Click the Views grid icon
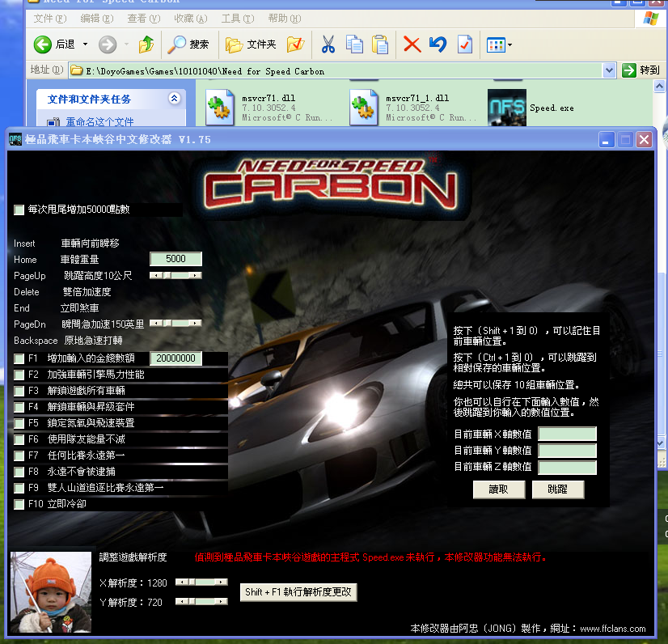 point(496,44)
